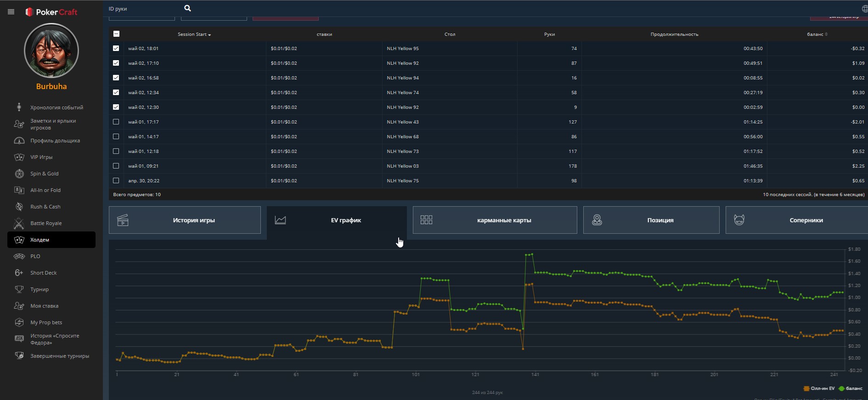Click EV график chart icon
Screen dimensions: 868x400
tap(280, 220)
